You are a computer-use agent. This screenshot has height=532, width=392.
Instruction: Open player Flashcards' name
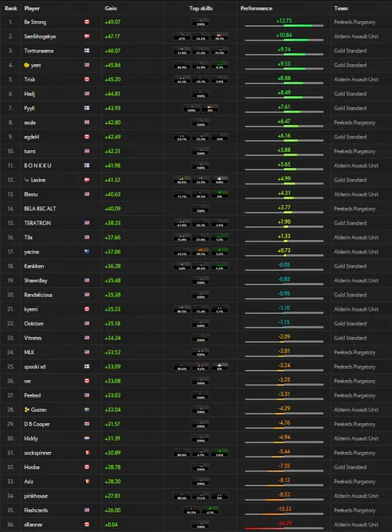click(36, 510)
